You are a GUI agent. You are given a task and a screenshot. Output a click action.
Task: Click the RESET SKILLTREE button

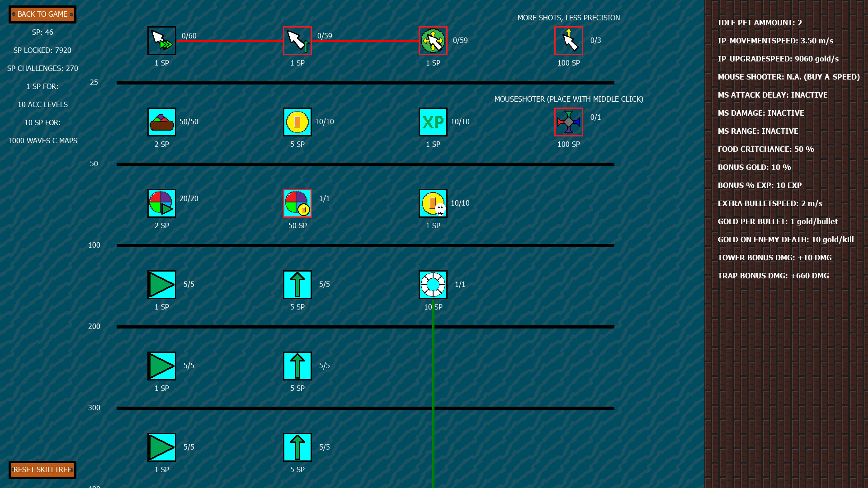[42, 469]
